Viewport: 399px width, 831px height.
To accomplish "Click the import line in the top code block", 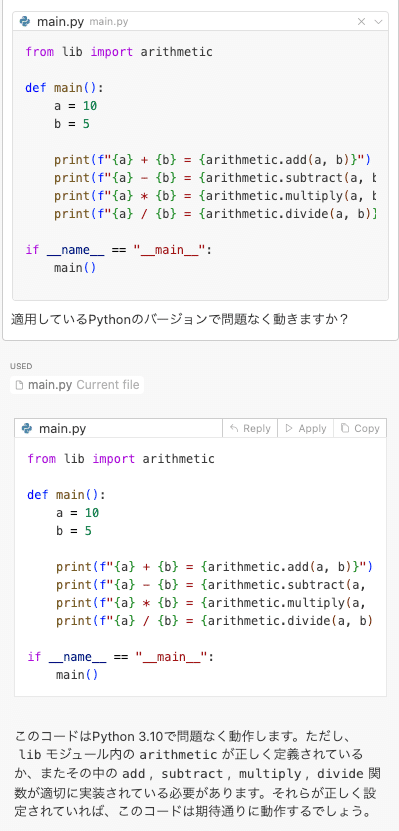I will (119, 52).
